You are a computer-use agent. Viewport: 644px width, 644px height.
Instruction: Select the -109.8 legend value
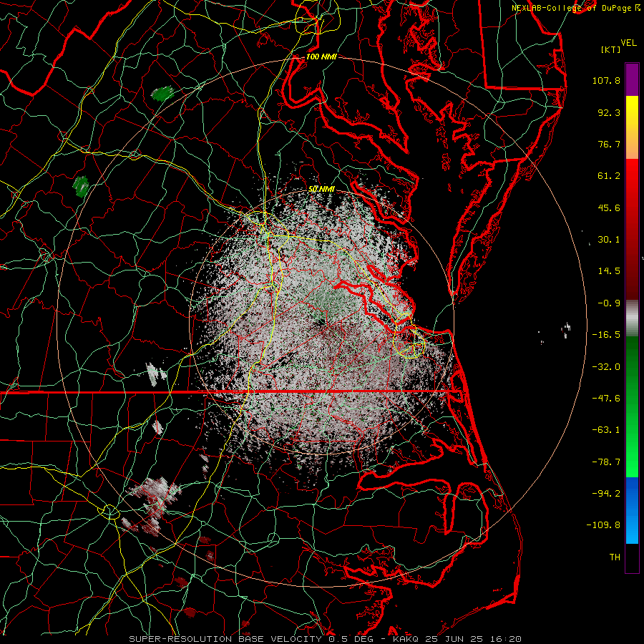(x=603, y=525)
